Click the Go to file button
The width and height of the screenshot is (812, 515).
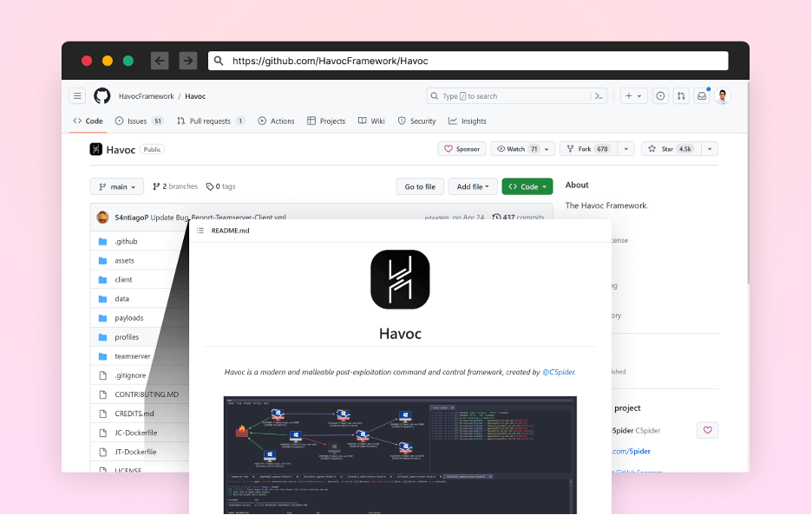point(420,186)
